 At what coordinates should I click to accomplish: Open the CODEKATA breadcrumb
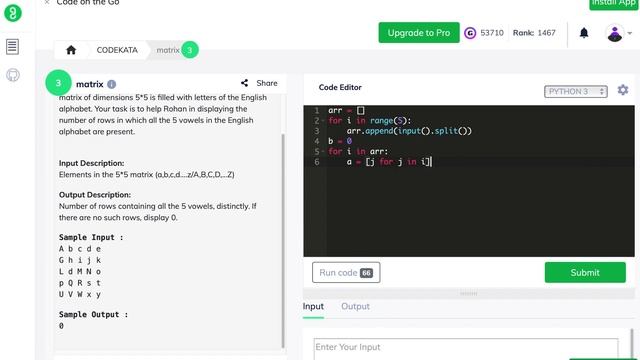point(117,50)
